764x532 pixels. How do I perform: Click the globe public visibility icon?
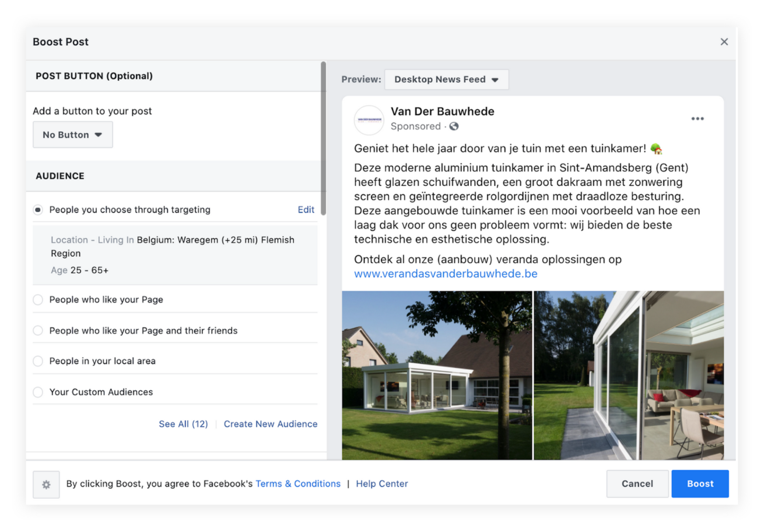(454, 126)
